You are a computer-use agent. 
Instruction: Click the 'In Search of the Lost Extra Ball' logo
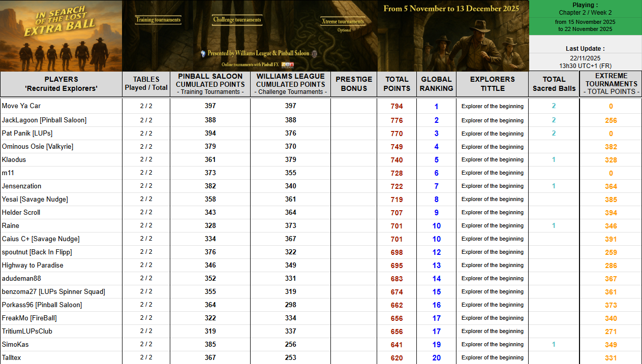[x=61, y=36]
